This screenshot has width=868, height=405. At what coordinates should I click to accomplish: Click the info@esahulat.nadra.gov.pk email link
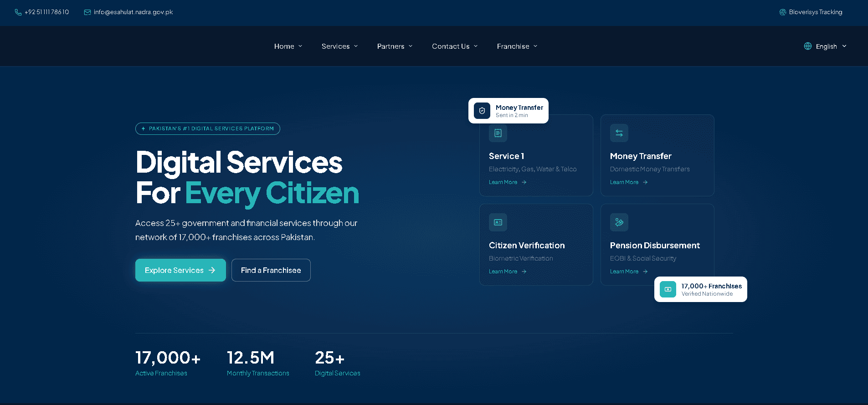(x=133, y=12)
